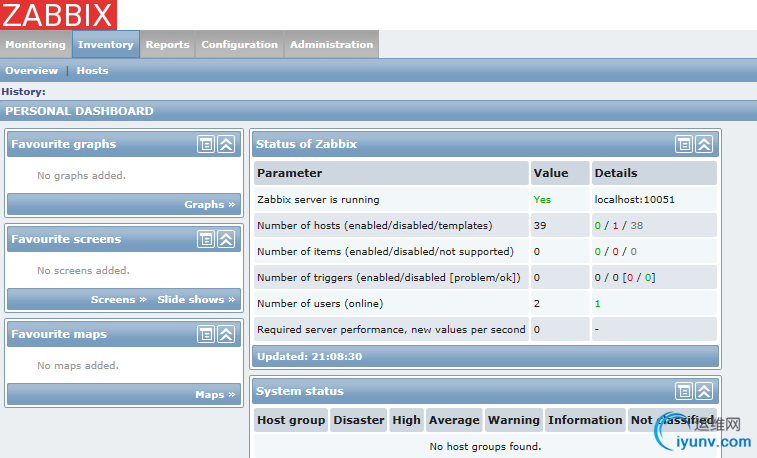Switch to the Monitoring tab

pyautogui.click(x=36, y=44)
